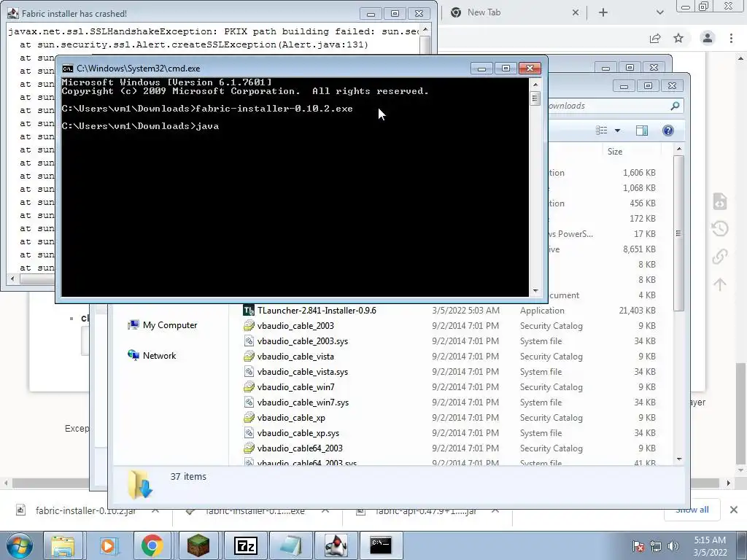This screenshot has width=747, height=560.
Task: Switch to the Java Duke taskbar app
Action: click(x=336, y=545)
